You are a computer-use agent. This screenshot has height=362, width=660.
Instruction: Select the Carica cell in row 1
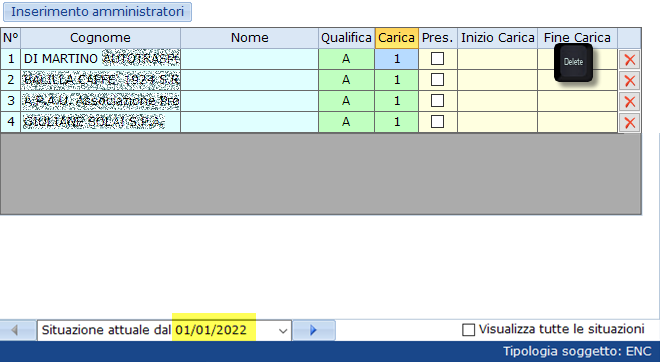point(397,59)
